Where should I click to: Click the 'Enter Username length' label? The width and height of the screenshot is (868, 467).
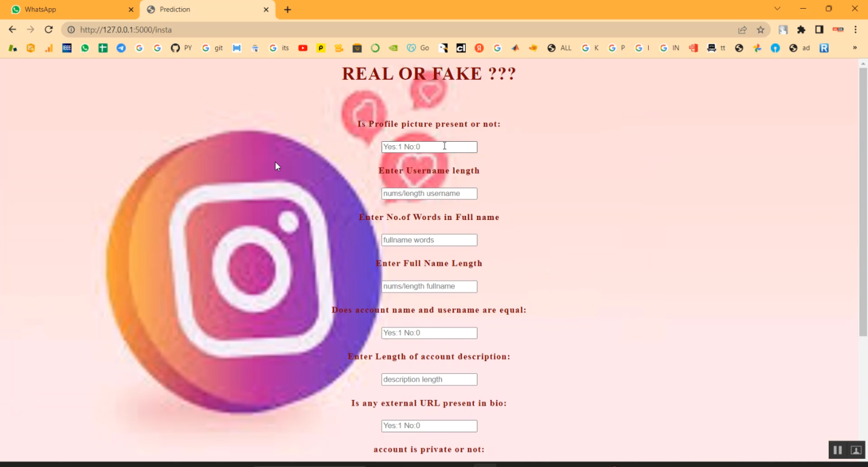click(429, 171)
